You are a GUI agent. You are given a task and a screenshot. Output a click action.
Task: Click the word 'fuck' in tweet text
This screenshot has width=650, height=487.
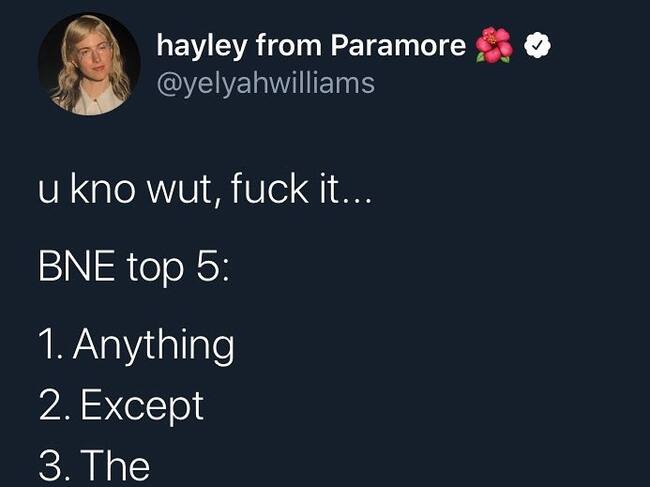tap(269, 188)
